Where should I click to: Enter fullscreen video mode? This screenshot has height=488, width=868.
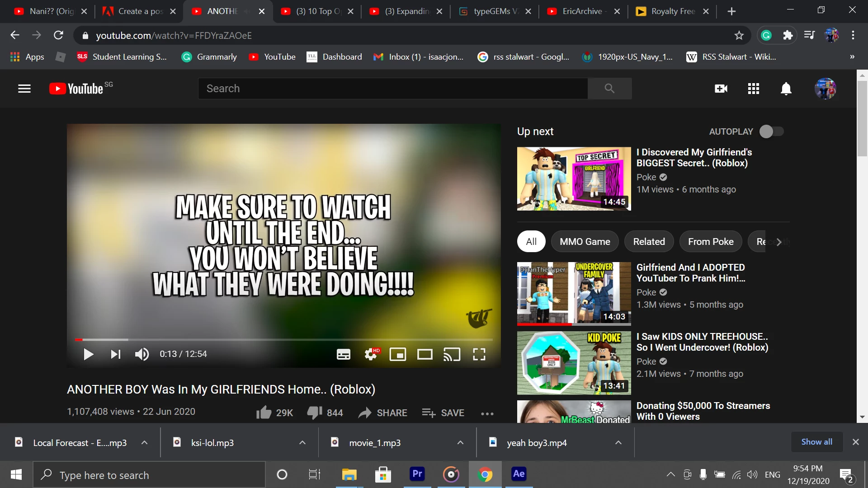pyautogui.click(x=479, y=354)
